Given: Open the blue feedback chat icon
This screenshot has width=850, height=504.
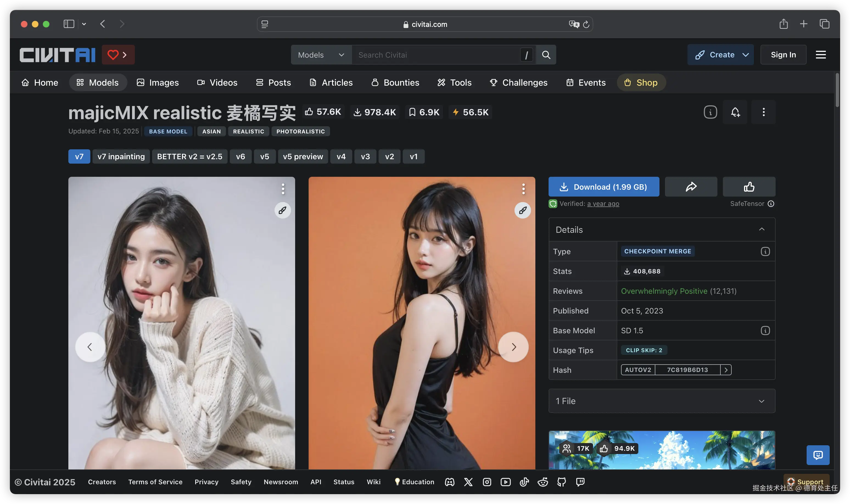Looking at the screenshot, I should click(x=818, y=455).
